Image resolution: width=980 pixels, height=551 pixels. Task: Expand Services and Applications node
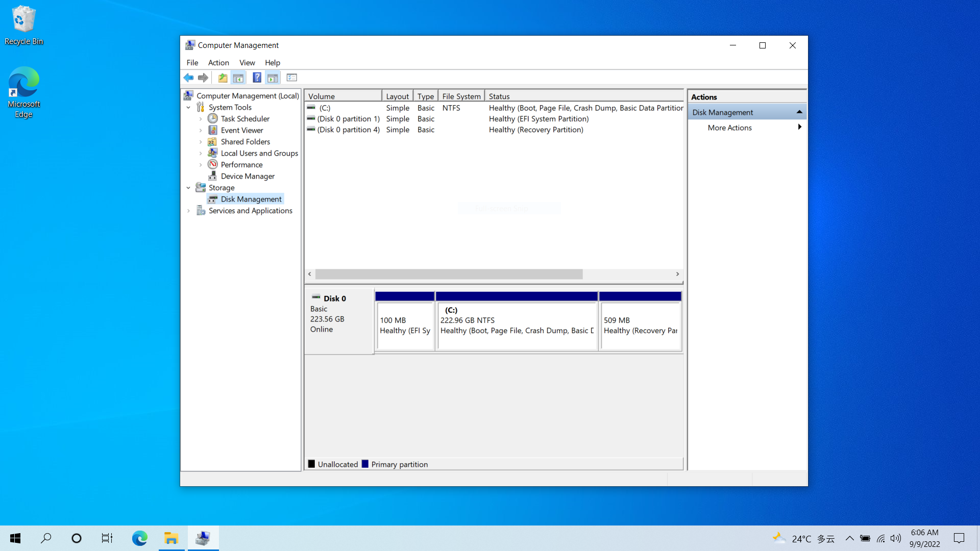[188, 211]
